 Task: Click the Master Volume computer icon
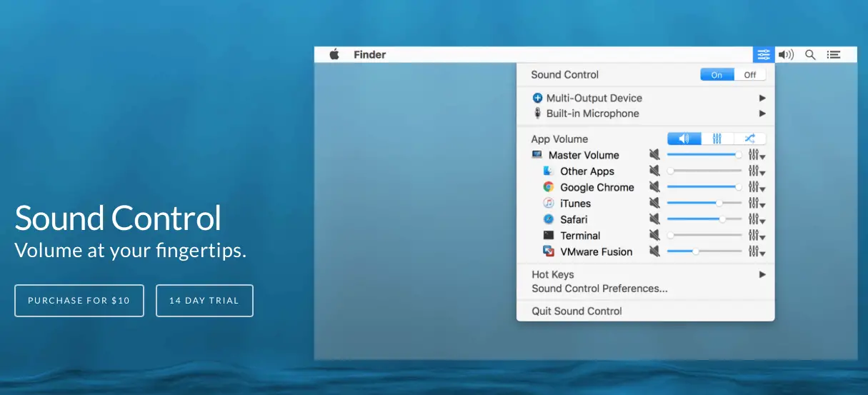pyautogui.click(x=537, y=155)
